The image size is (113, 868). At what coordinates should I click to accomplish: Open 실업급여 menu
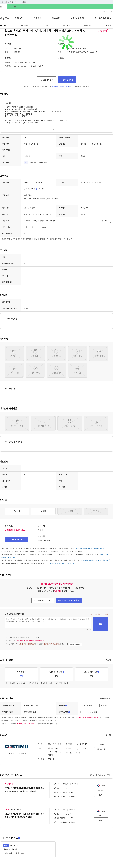(56, 18)
